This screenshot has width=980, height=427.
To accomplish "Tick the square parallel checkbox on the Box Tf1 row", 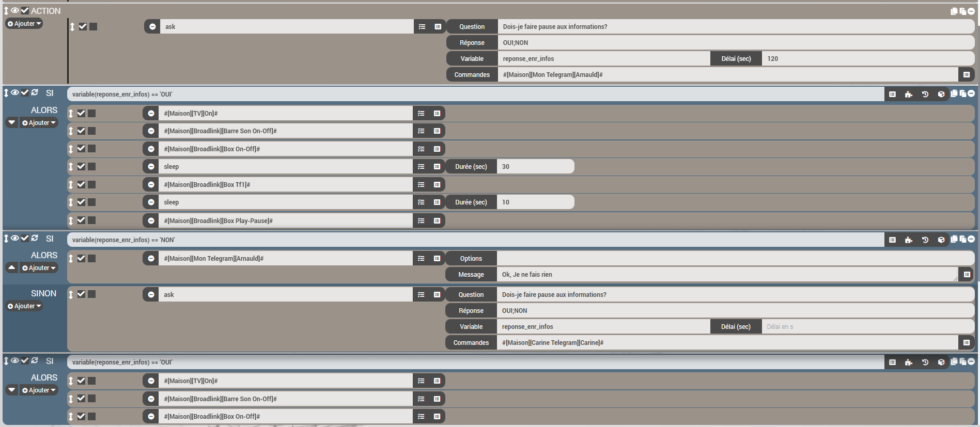I will [x=91, y=184].
